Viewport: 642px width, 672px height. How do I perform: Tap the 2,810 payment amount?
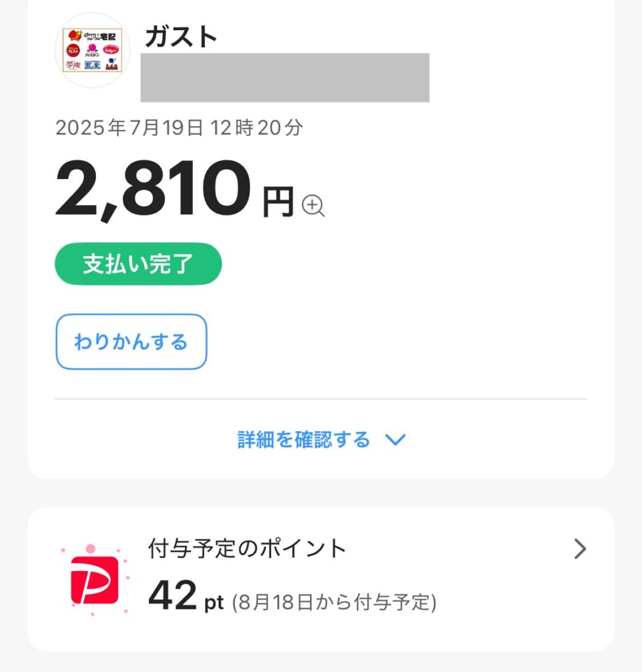(x=153, y=188)
